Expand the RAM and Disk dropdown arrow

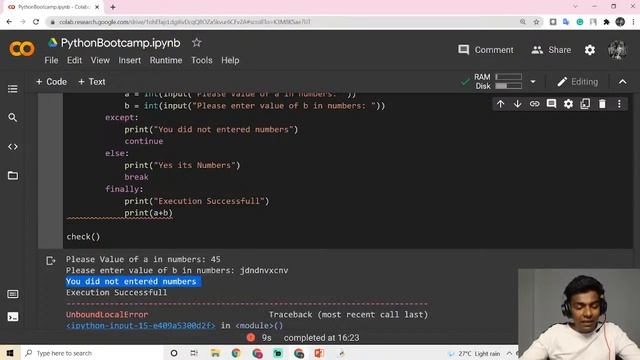533,82
